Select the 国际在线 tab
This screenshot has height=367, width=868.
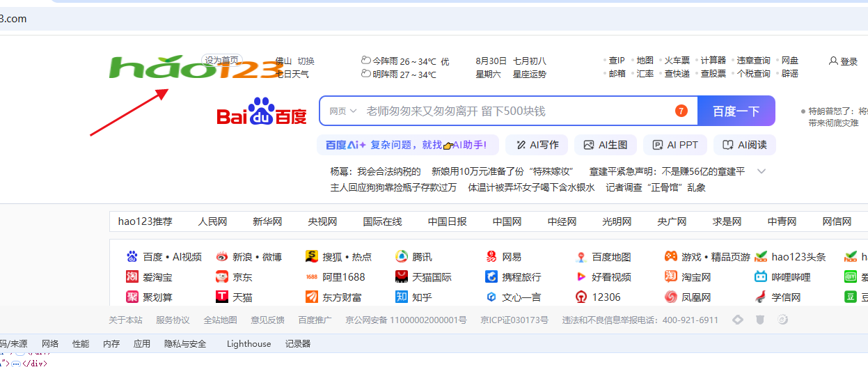coord(382,221)
